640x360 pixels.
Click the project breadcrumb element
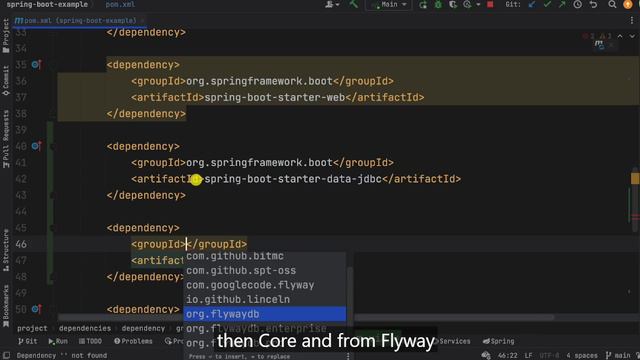(32, 328)
